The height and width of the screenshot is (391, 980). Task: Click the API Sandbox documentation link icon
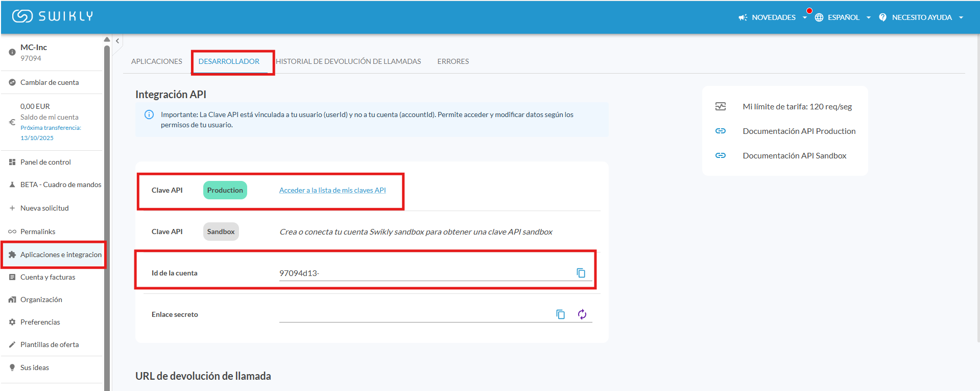tap(721, 155)
